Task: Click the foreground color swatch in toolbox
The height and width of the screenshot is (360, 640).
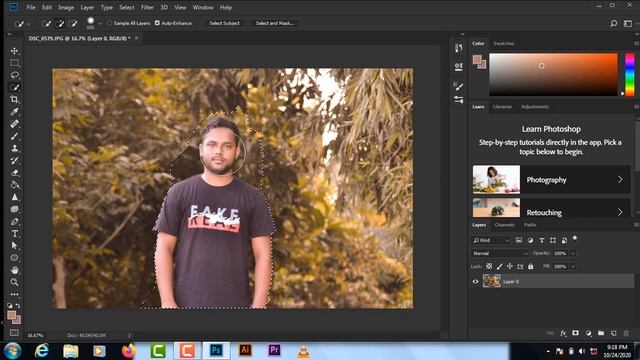Action: (11, 315)
